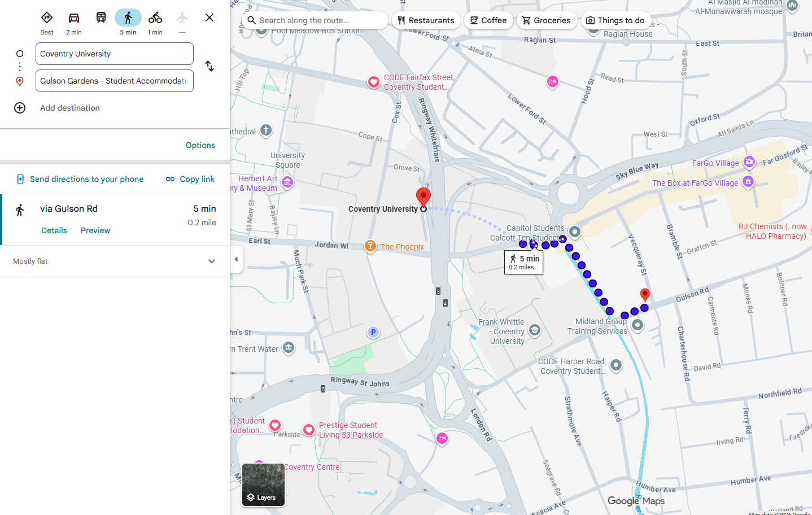The image size is (812, 515).
Task: Edit the Coventry University starting point field
Action: (115, 54)
